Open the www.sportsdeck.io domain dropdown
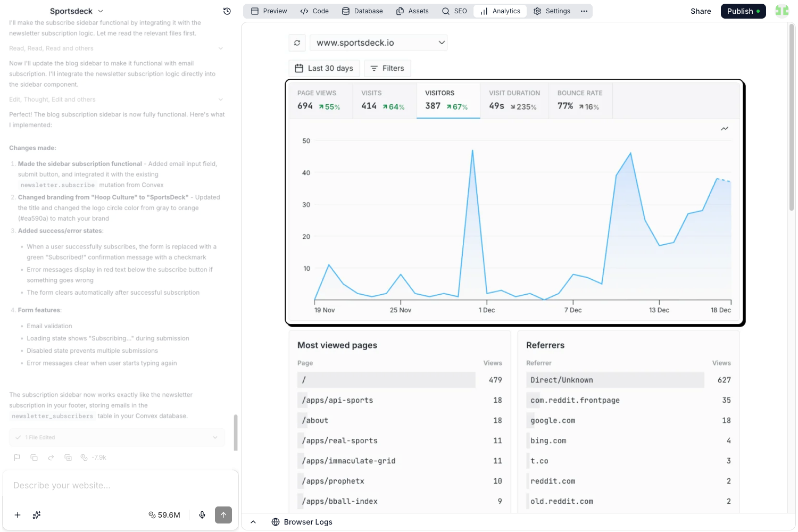Screen dimensions: 798x532 coord(379,43)
